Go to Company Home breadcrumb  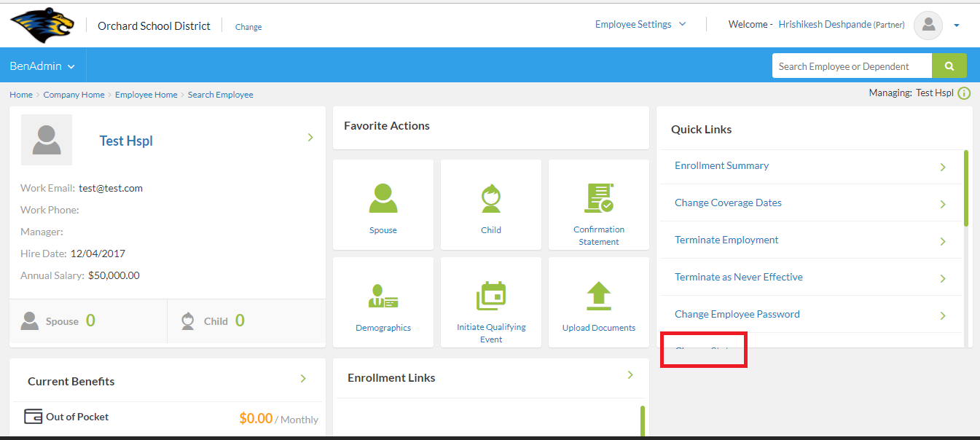[x=74, y=95]
